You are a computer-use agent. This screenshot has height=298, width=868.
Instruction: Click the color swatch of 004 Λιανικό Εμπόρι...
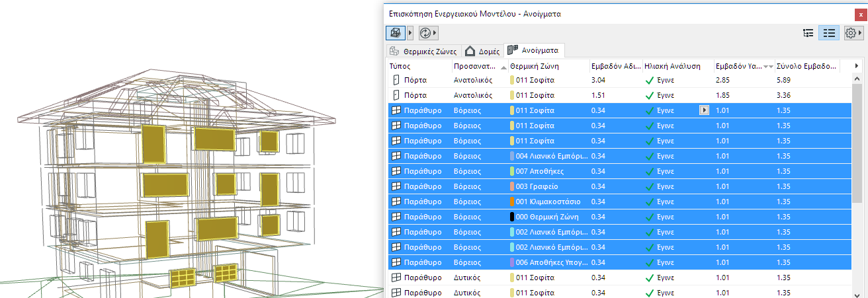512,156
